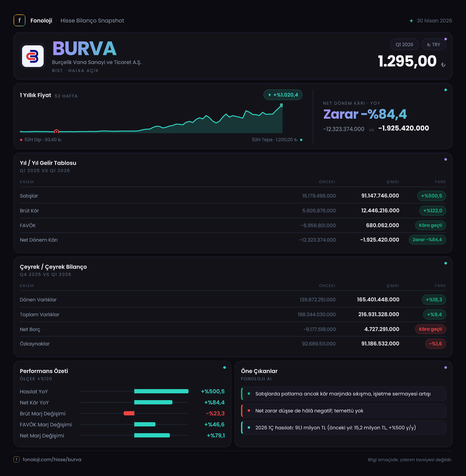The image size is (466, 476).
Task: Click the "52H Tepe · 1.200,00" label
Action: pos(275,140)
